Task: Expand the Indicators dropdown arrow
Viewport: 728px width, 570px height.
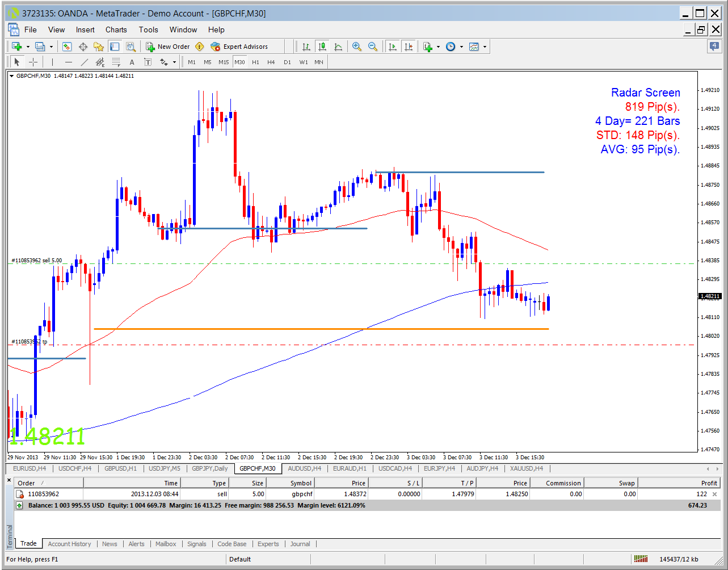Action: pyautogui.click(x=439, y=47)
